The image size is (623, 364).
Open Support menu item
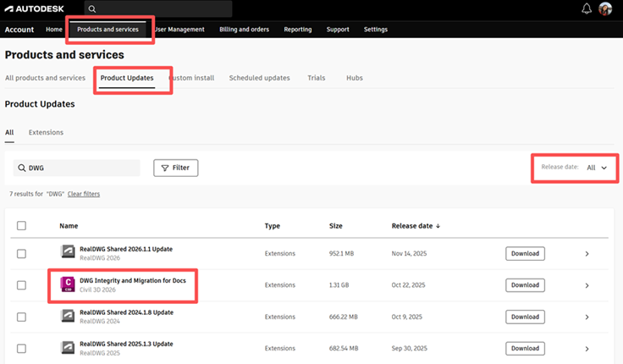(338, 30)
